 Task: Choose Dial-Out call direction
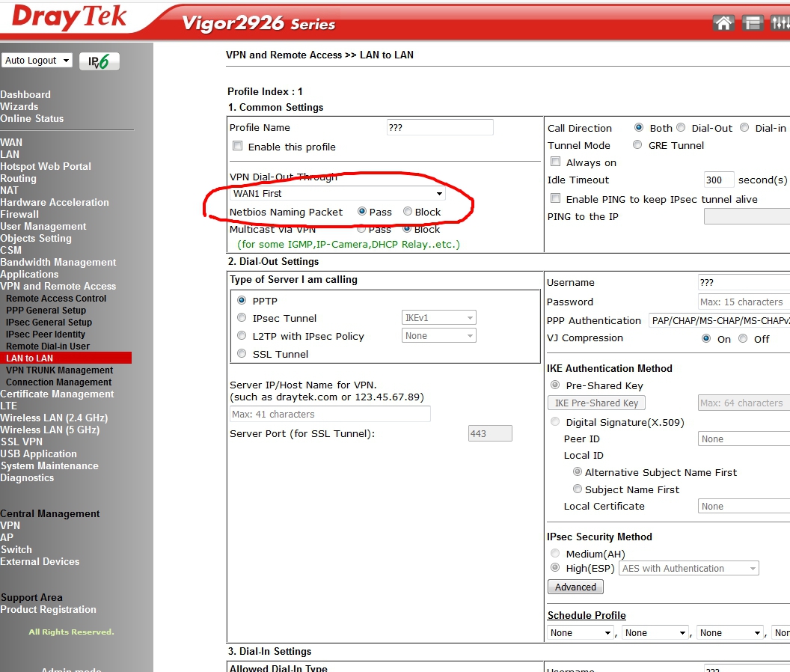tap(681, 128)
